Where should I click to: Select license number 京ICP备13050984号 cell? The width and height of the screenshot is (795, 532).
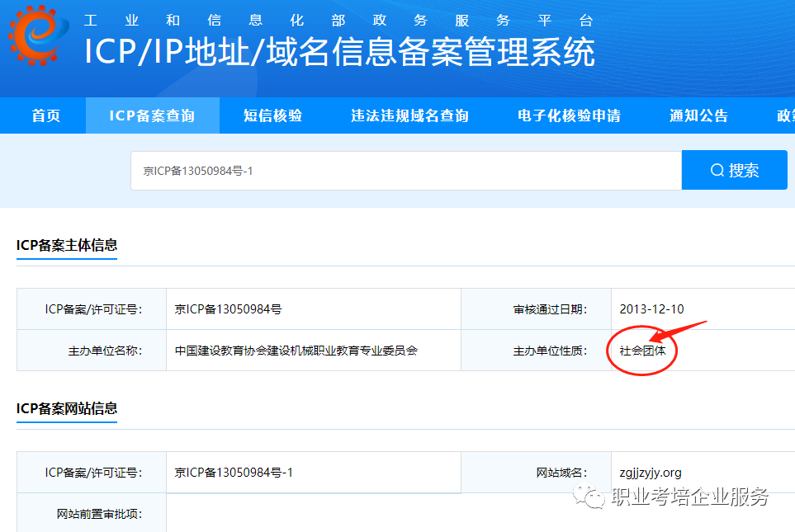click(314, 309)
